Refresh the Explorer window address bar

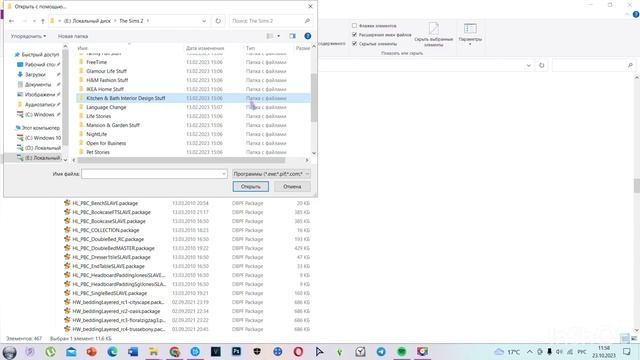click(542, 65)
